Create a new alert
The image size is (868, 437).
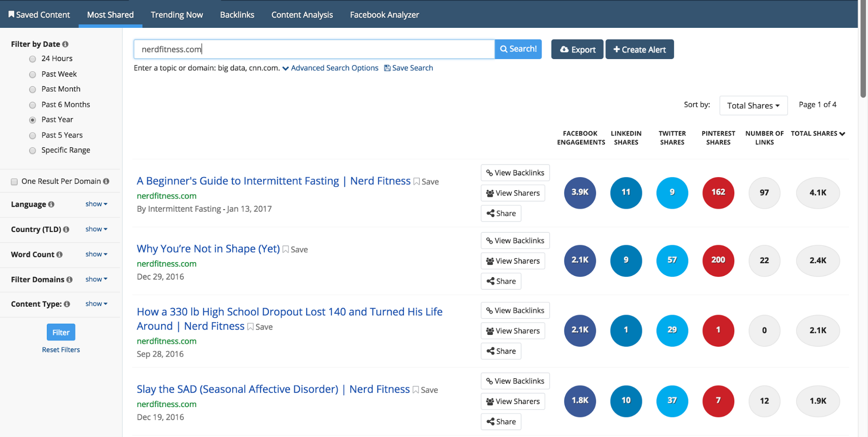pyautogui.click(x=640, y=50)
